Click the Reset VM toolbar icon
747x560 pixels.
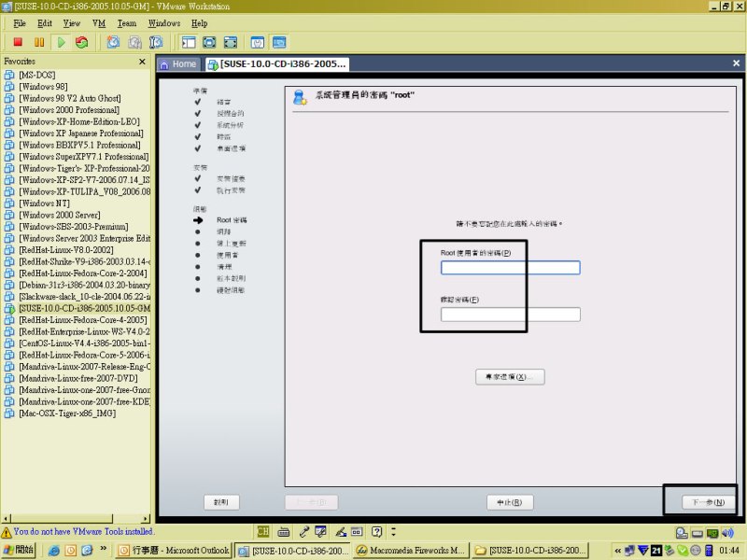(x=82, y=42)
